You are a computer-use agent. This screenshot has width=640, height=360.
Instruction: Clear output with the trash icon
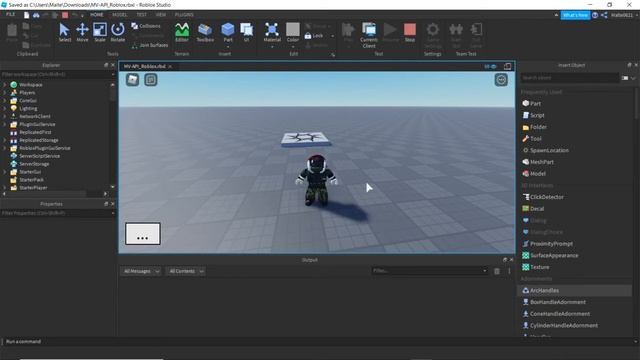pos(497,271)
